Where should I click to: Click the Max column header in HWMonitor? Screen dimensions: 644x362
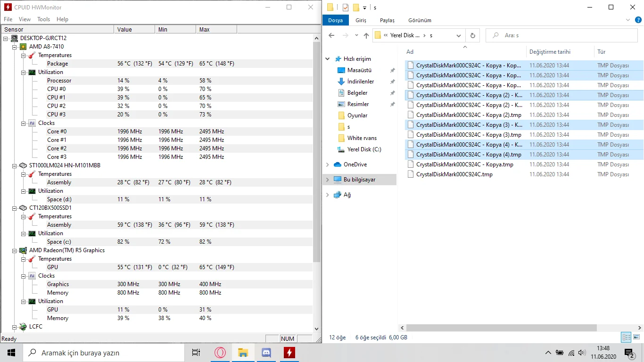[x=216, y=29]
